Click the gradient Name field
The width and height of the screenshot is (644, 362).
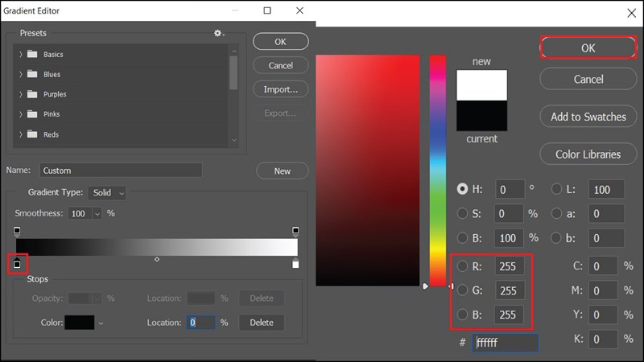coord(121,171)
